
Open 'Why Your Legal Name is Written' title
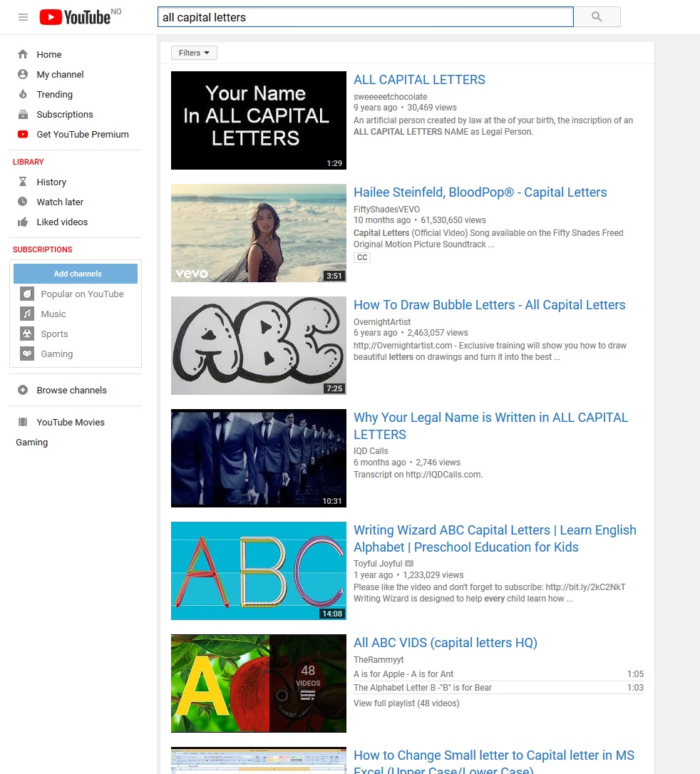[490, 425]
